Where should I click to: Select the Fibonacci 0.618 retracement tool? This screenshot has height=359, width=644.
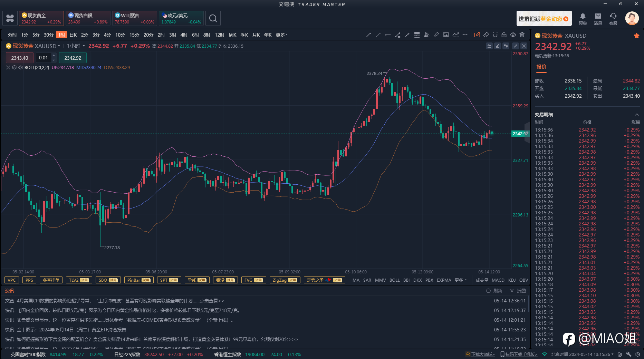[x=417, y=35]
